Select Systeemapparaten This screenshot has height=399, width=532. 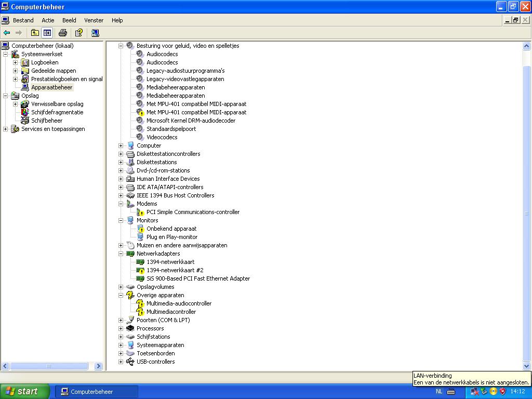160,345
